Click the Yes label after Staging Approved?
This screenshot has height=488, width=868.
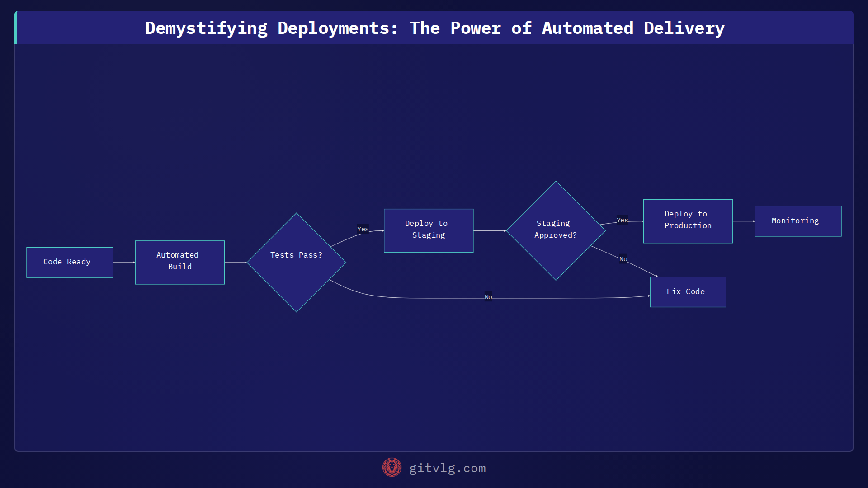(622, 220)
